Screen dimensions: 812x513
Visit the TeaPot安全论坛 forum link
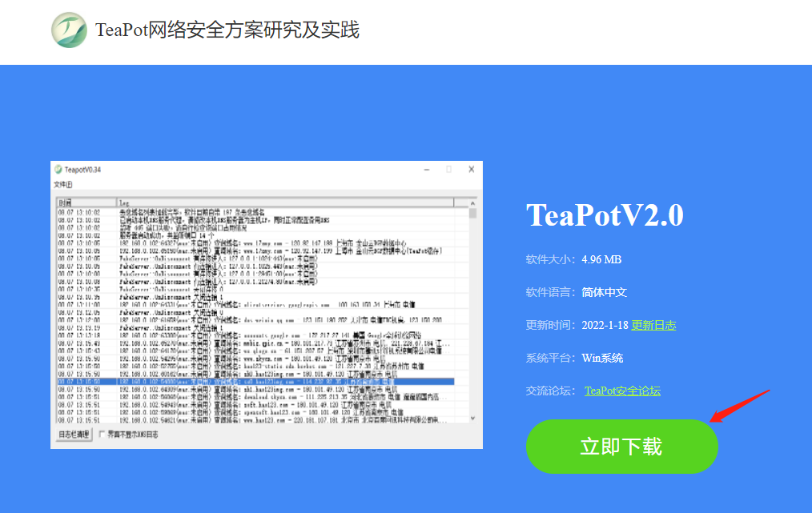pyautogui.click(x=622, y=391)
